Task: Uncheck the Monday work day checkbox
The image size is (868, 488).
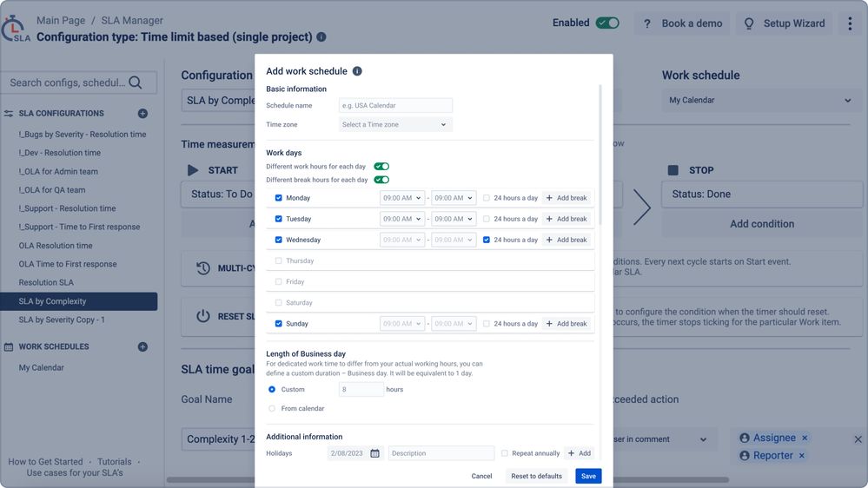Action: click(x=278, y=198)
